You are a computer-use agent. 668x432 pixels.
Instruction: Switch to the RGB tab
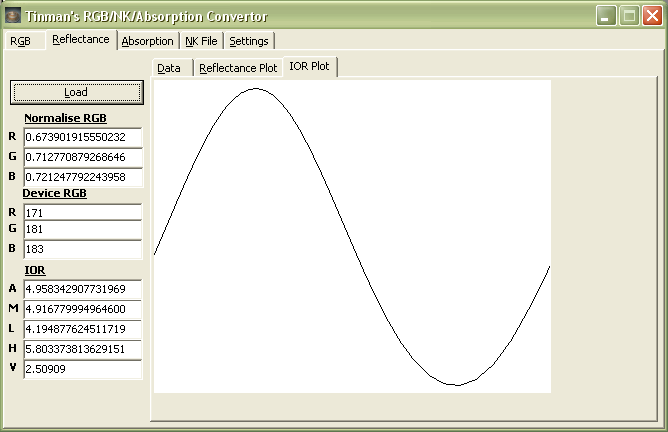coord(20,41)
